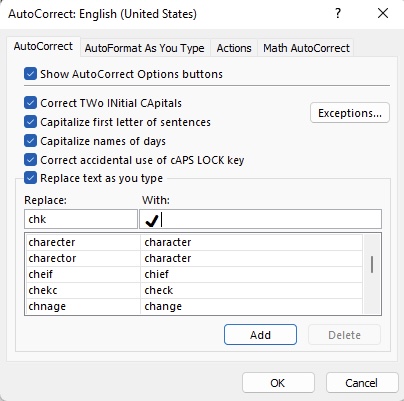The image size is (404, 401).
Task: Switch to AutoFormat As You Type tab
Action: 144,48
